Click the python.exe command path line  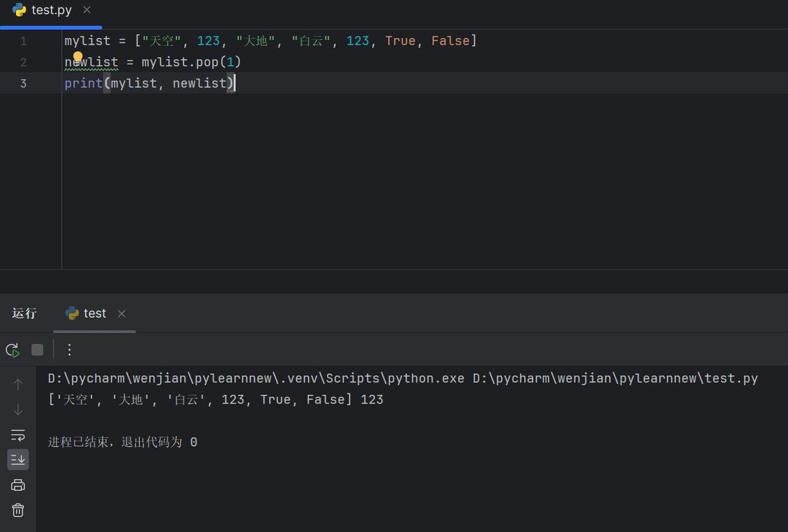coord(403,378)
